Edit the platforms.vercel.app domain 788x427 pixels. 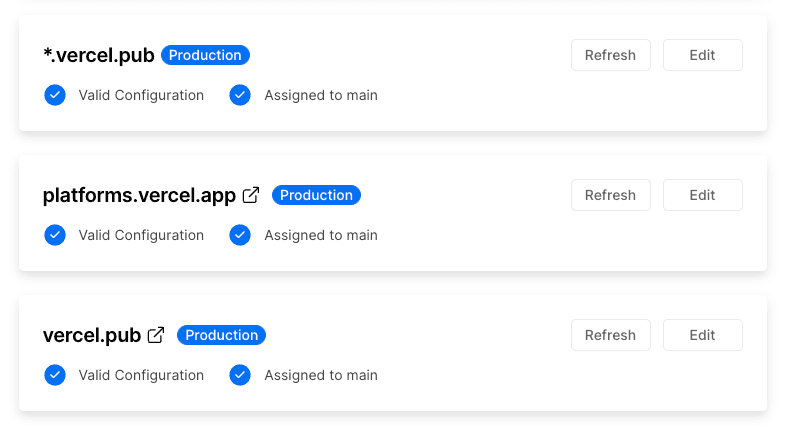[x=702, y=195]
